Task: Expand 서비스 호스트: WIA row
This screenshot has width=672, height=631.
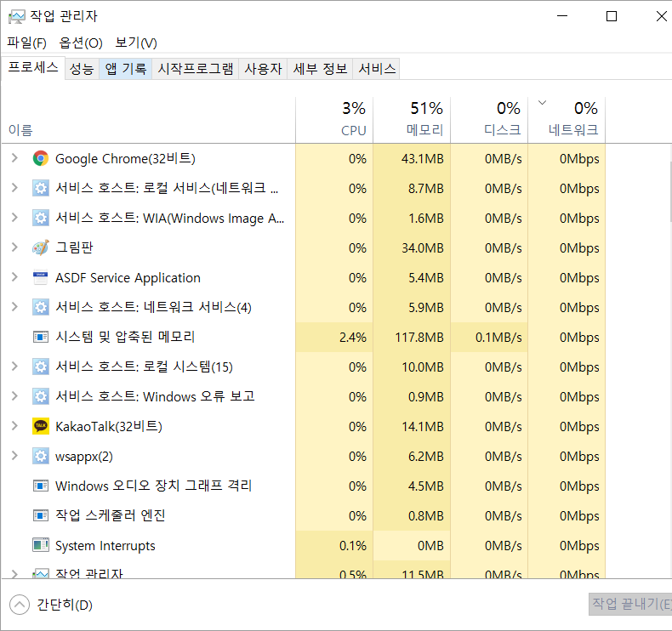Action: (14, 218)
